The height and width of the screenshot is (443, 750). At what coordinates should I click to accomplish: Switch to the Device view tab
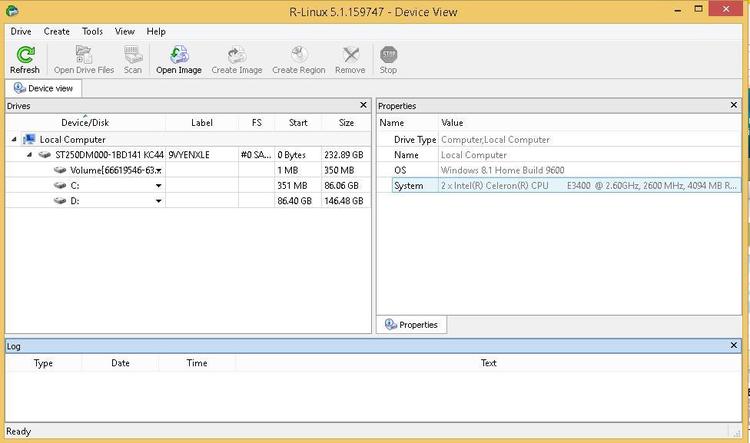pos(42,88)
